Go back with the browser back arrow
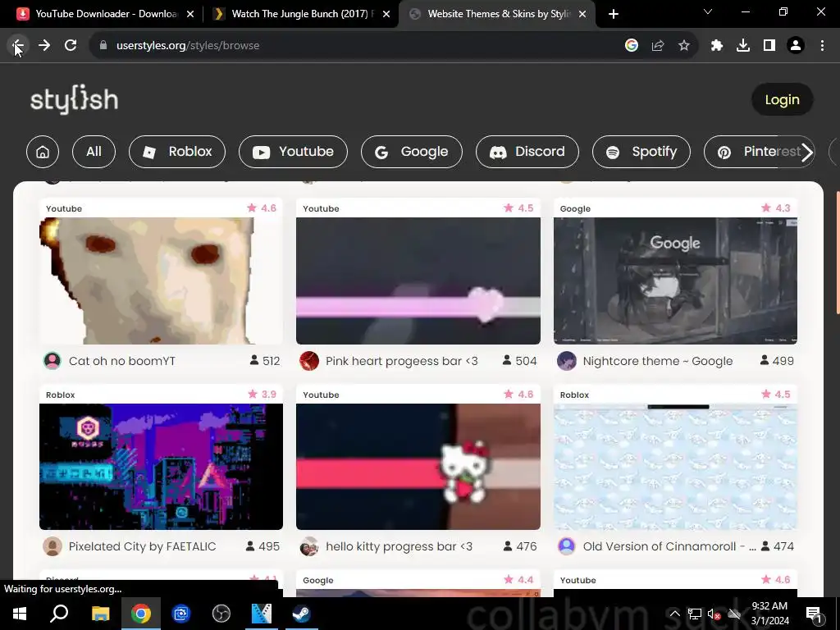 point(18,46)
